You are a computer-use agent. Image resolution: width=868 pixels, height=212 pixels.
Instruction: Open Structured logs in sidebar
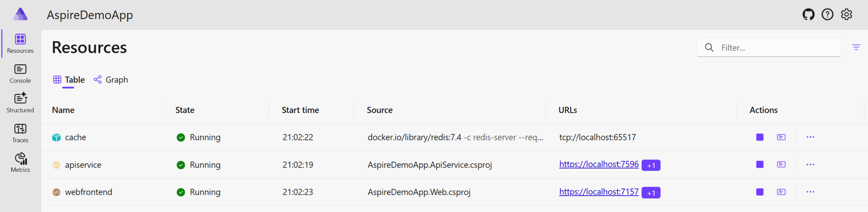pyautogui.click(x=20, y=103)
